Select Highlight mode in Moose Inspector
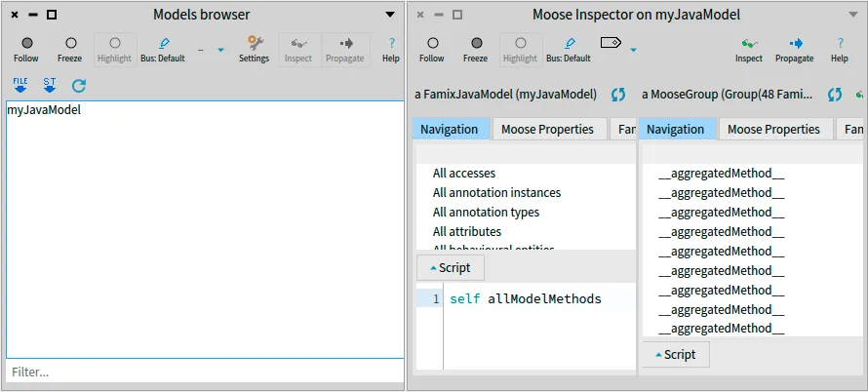This screenshot has height=392, width=868. [x=521, y=50]
